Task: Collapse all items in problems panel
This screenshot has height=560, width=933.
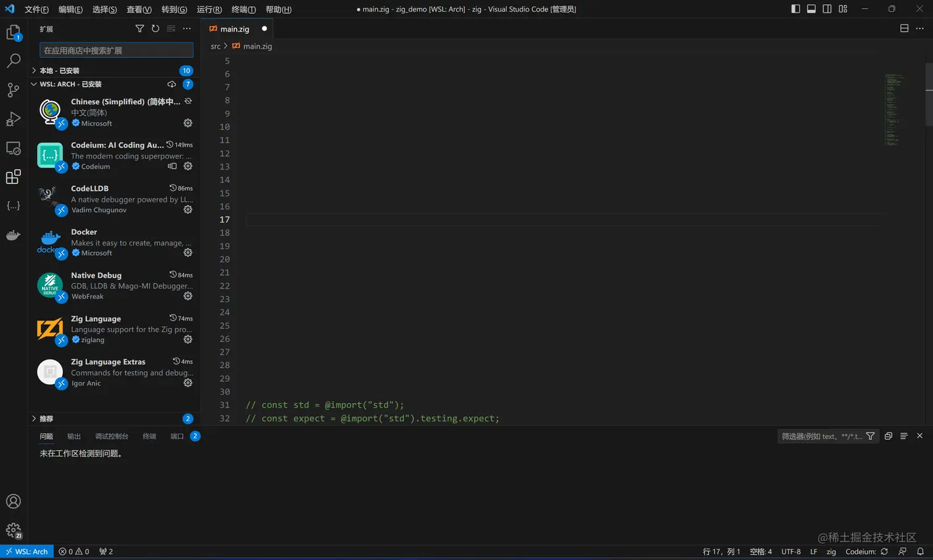Action: click(889, 436)
